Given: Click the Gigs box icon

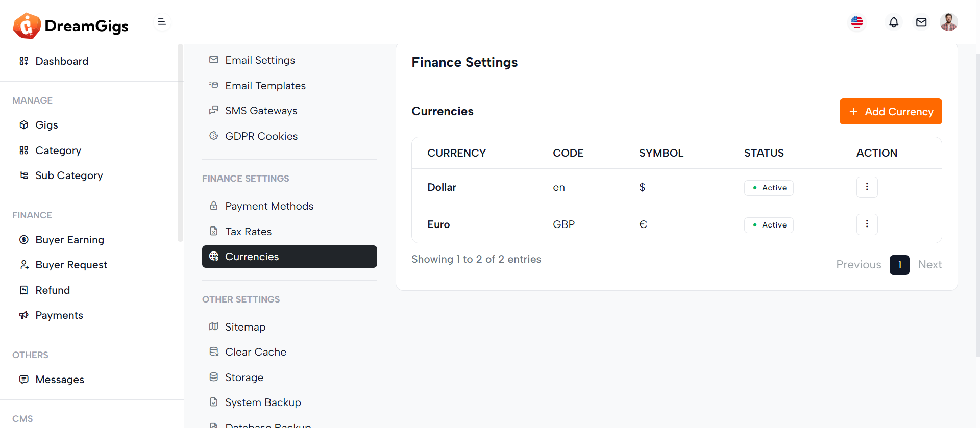Looking at the screenshot, I should tap(24, 125).
